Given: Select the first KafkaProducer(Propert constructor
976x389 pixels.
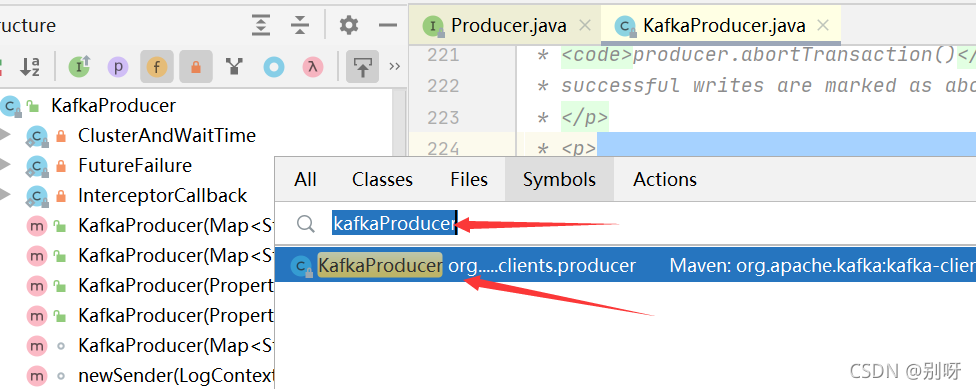Looking at the screenshot, I should tap(176, 285).
